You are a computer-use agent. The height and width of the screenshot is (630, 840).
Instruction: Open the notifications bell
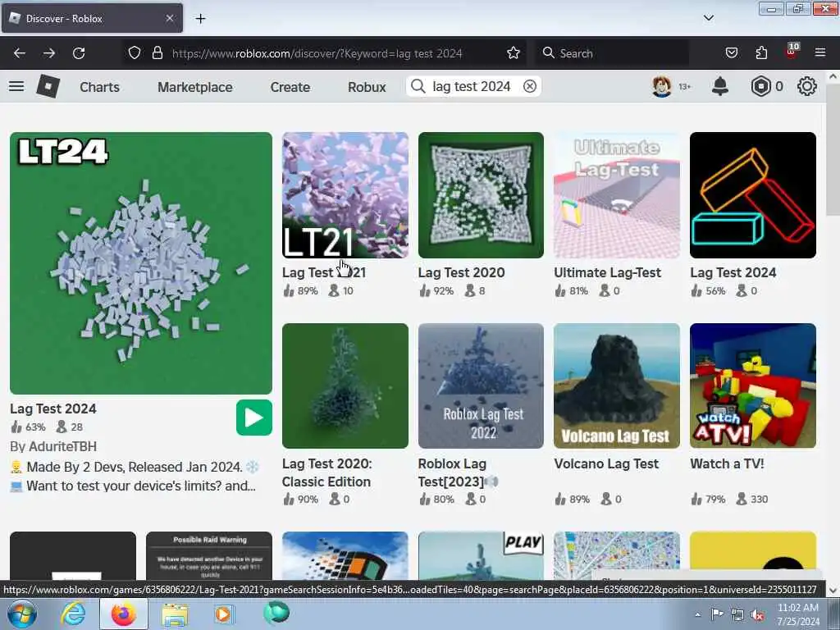(x=720, y=86)
